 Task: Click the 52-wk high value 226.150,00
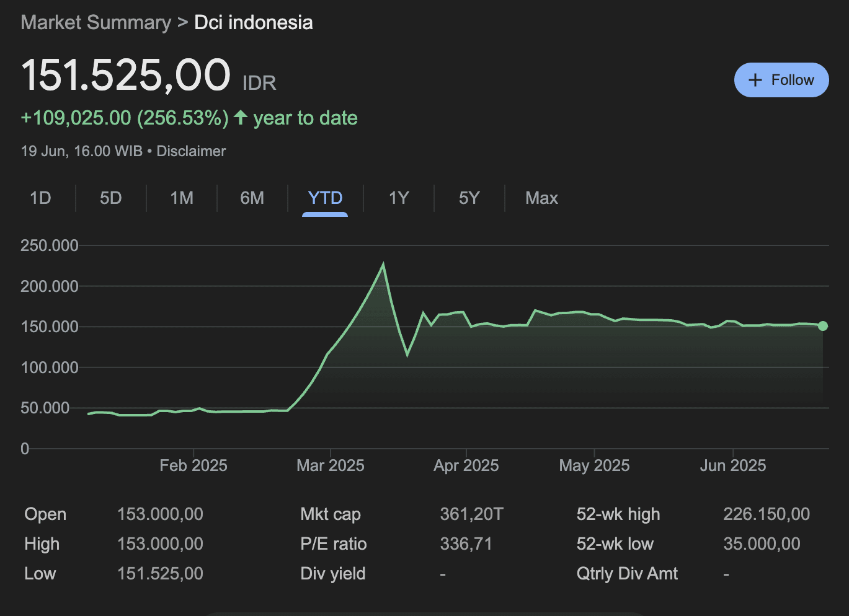pyautogui.click(x=766, y=514)
